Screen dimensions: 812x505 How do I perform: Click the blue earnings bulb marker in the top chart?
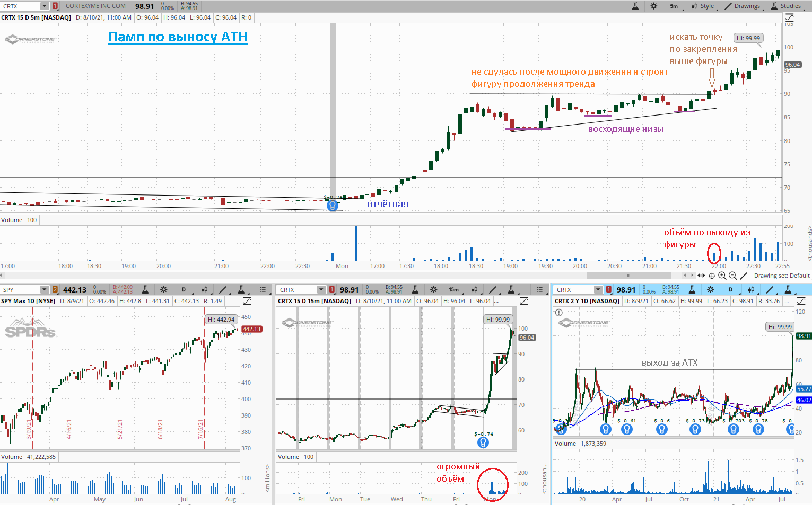[x=333, y=205]
